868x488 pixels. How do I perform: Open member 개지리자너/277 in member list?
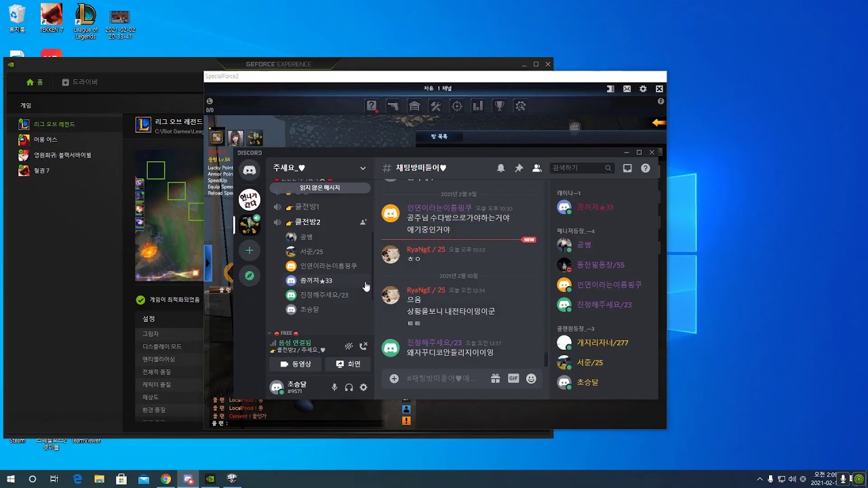(x=603, y=343)
